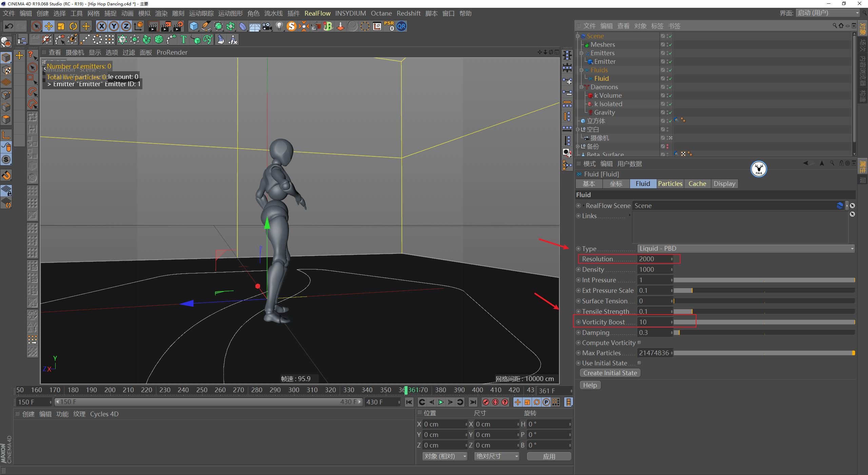Switch to the Particles tab
The width and height of the screenshot is (868, 475).
[x=670, y=184]
